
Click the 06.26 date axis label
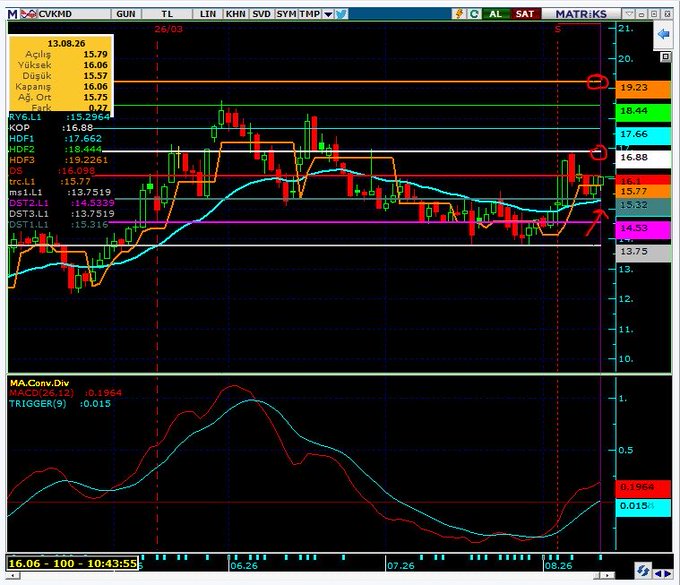coord(244,566)
